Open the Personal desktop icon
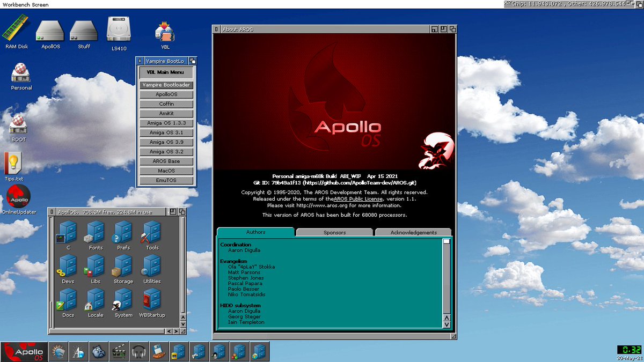 21,77
